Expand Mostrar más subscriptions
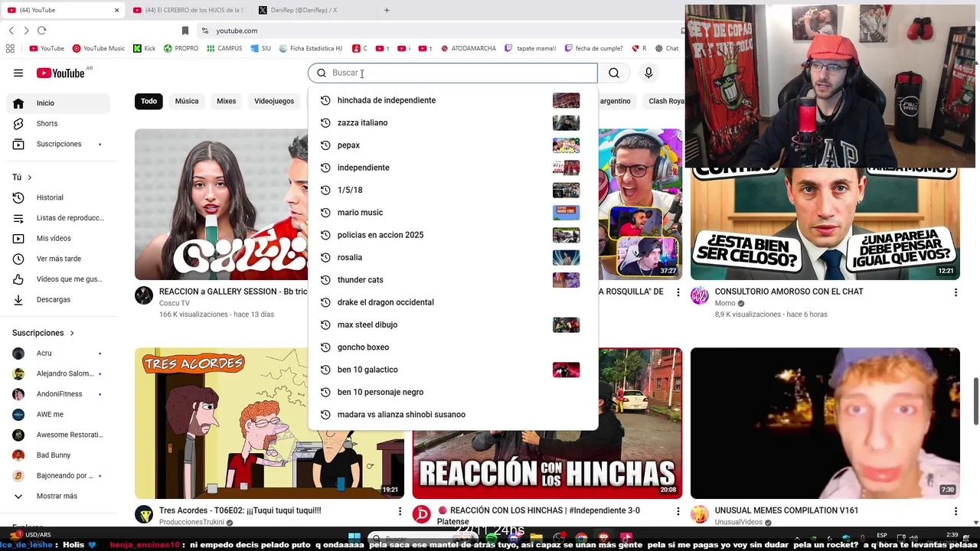Screen dimensions: 980x551 58,496
